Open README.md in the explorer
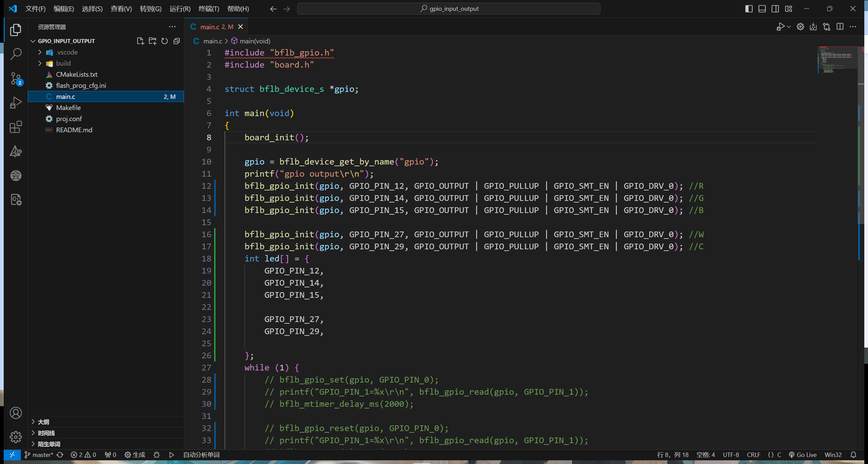 [74, 130]
